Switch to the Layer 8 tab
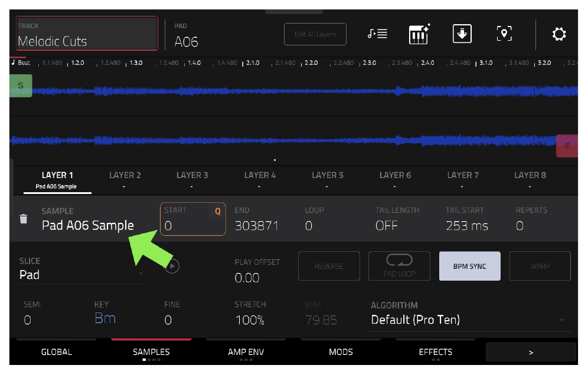The image size is (588, 375). pos(530,180)
